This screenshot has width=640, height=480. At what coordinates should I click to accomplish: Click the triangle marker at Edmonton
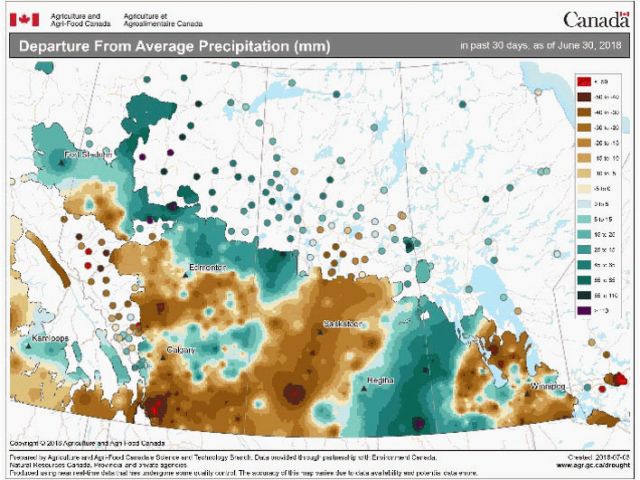point(185,276)
